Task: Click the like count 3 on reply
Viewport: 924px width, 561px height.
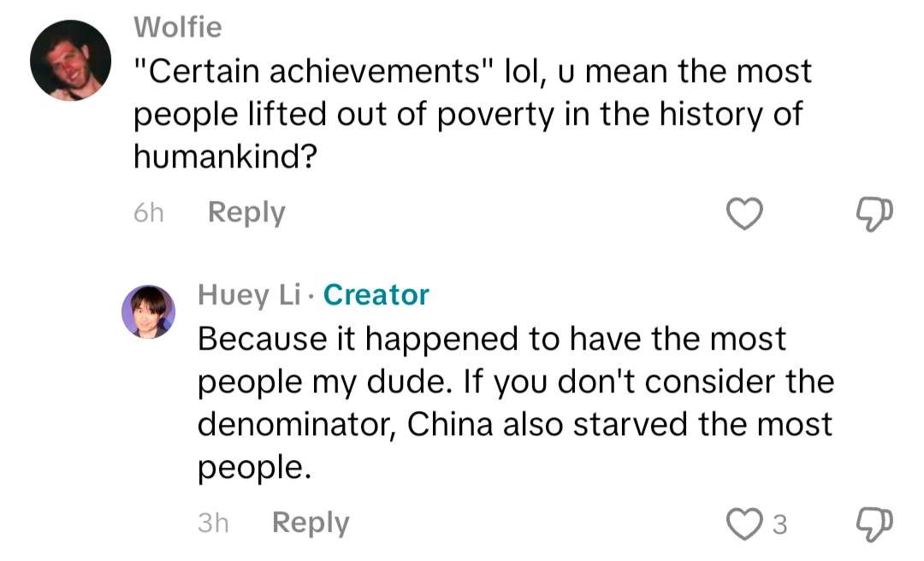Action: (779, 524)
